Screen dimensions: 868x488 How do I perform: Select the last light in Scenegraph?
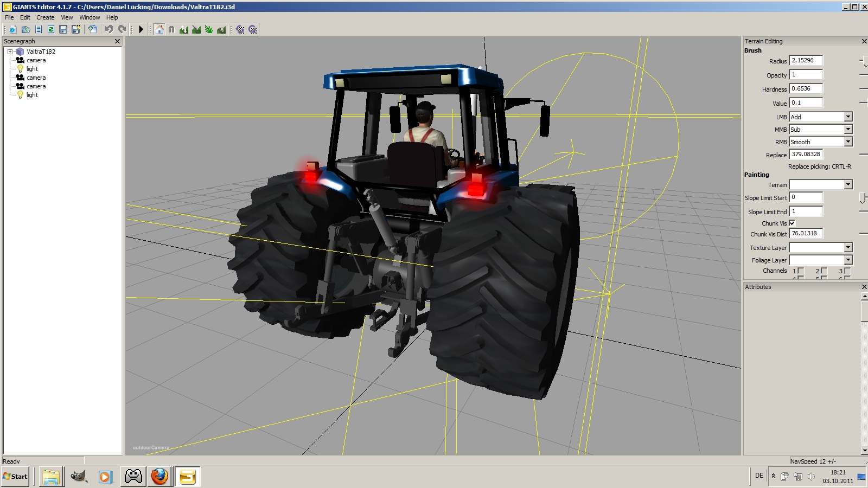(32, 95)
